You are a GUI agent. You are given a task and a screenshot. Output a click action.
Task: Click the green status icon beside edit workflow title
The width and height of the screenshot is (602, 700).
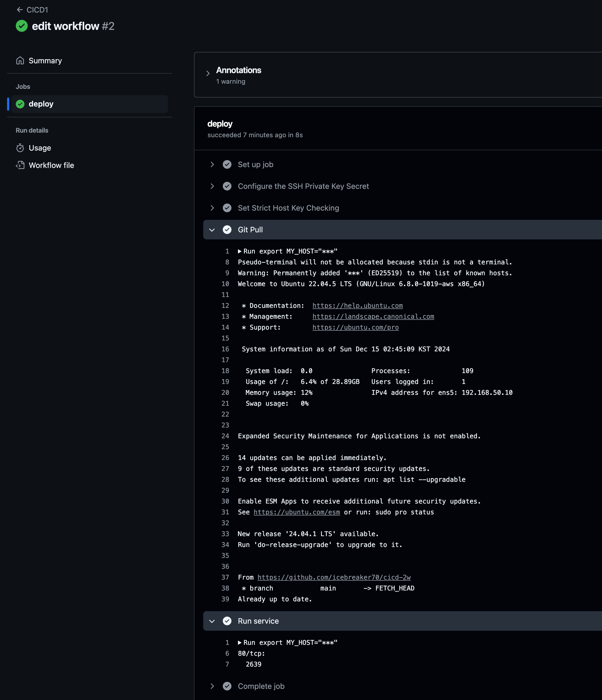22,26
